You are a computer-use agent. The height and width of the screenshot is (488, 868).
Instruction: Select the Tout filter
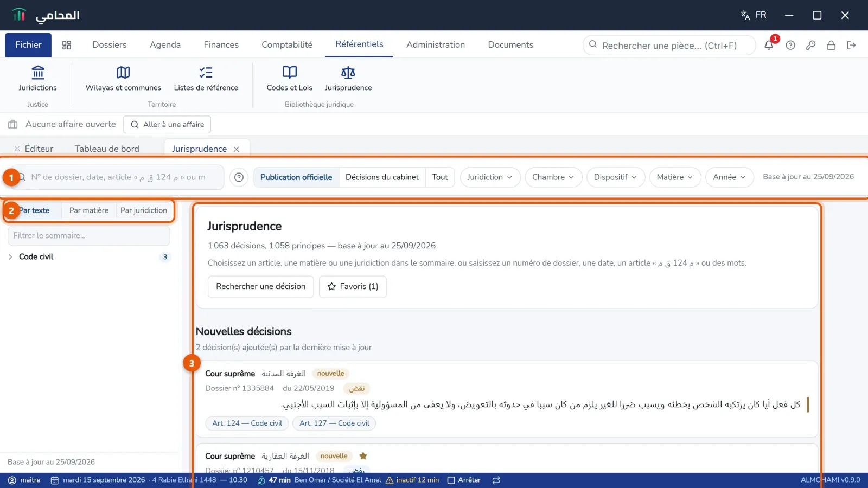point(440,177)
